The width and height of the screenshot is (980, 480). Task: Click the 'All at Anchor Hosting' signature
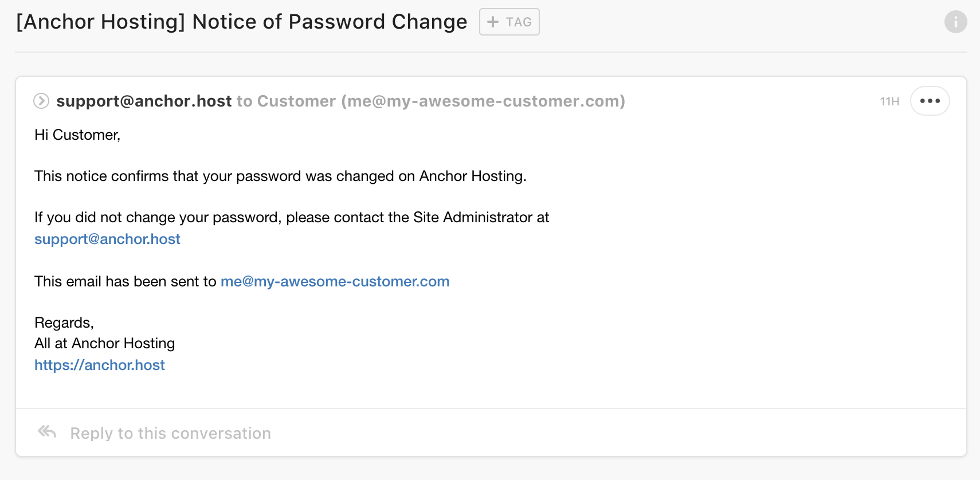click(x=104, y=343)
